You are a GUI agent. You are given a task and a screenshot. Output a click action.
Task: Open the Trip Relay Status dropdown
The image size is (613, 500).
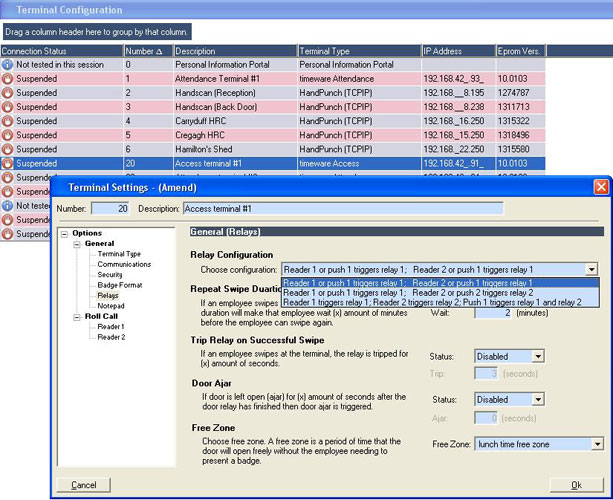(x=538, y=356)
